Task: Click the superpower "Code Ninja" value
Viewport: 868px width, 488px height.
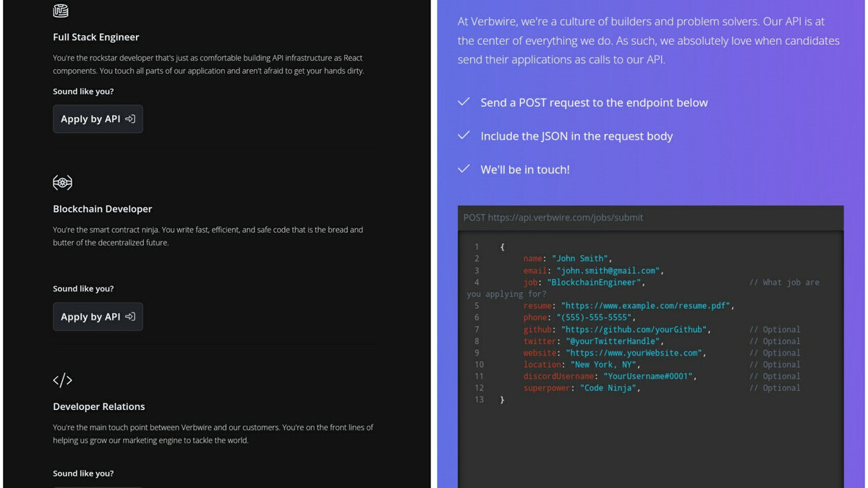Action: pyautogui.click(x=608, y=388)
